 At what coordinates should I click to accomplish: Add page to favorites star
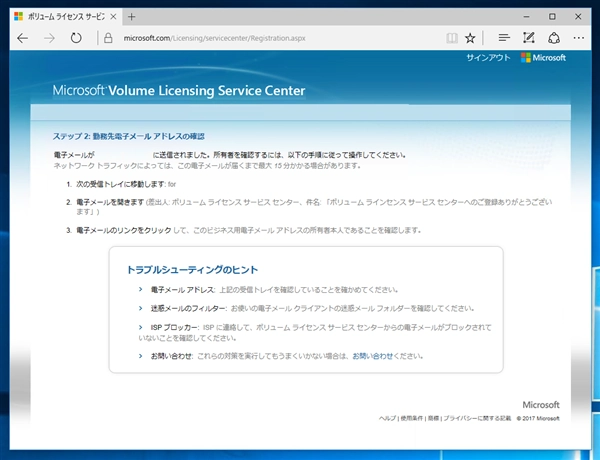point(470,38)
